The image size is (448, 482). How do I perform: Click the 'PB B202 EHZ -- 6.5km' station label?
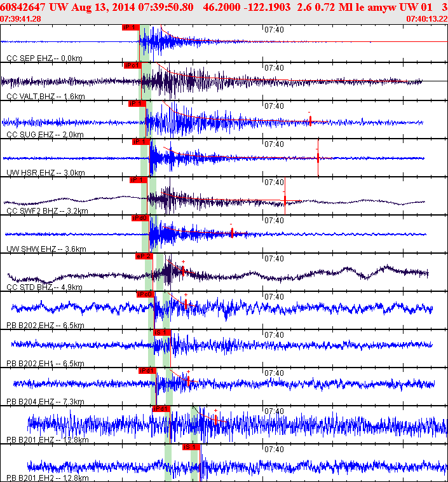click(46, 325)
